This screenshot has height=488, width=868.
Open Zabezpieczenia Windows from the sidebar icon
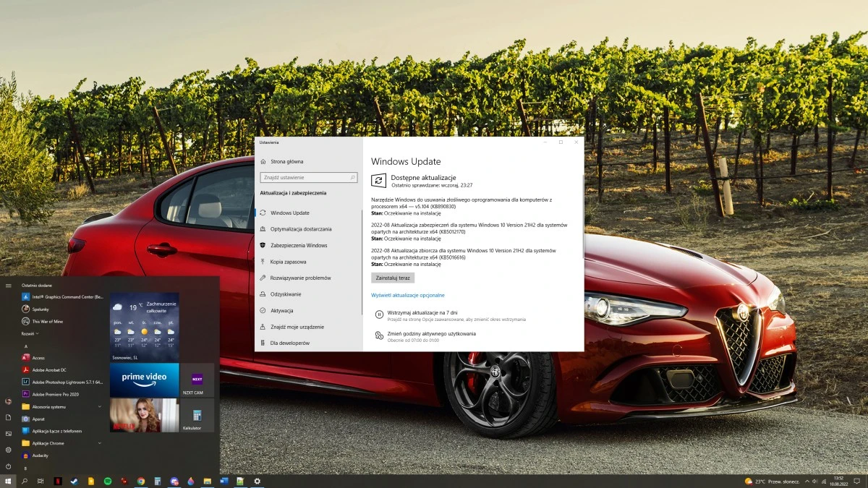[266, 245]
